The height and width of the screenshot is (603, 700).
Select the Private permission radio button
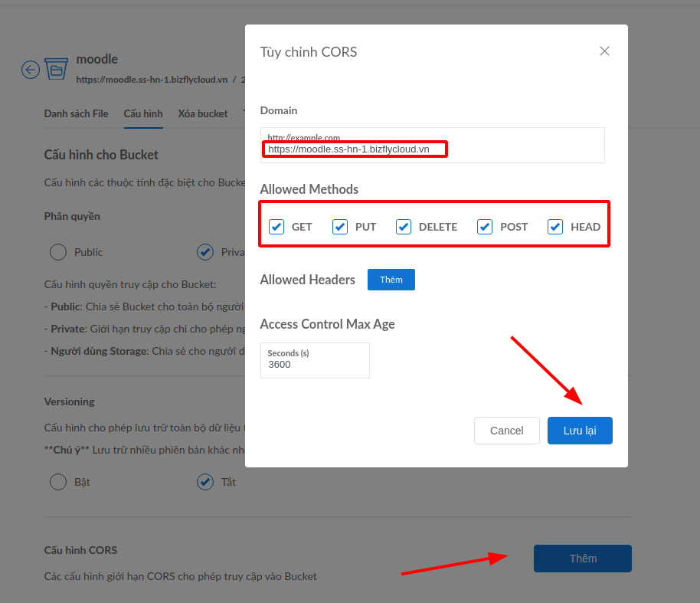(x=205, y=252)
